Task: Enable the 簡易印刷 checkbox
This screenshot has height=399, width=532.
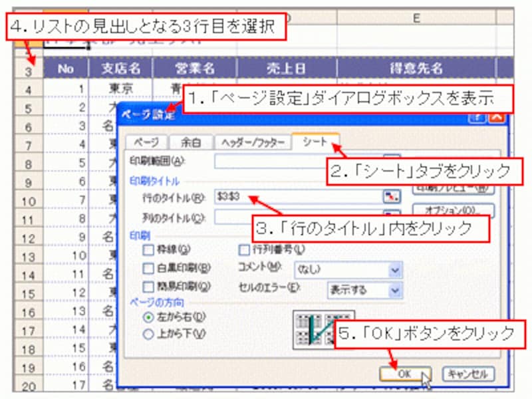Action: (x=148, y=287)
